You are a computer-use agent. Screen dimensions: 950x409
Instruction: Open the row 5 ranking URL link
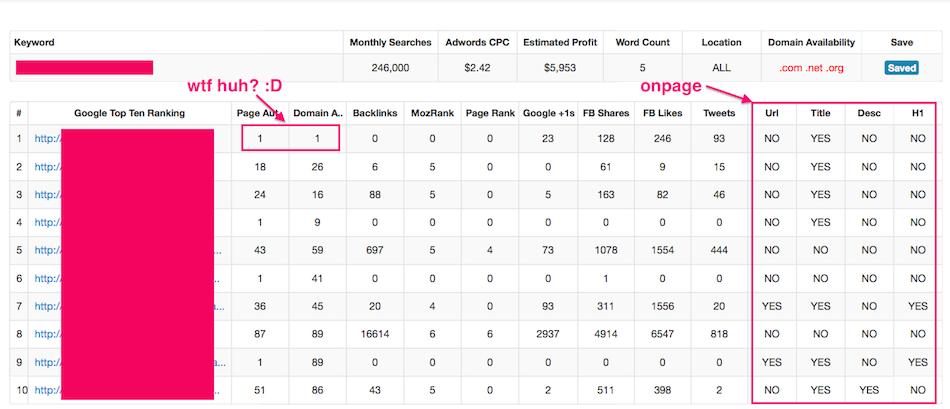pyautogui.click(x=46, y=248)
